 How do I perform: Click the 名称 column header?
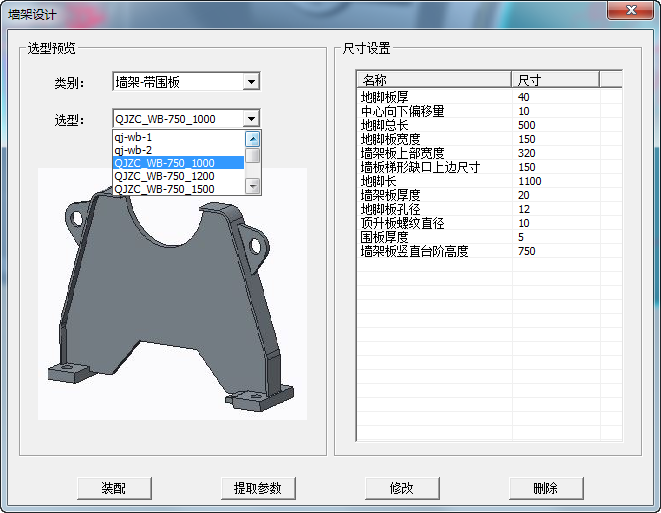coord(433,80)
